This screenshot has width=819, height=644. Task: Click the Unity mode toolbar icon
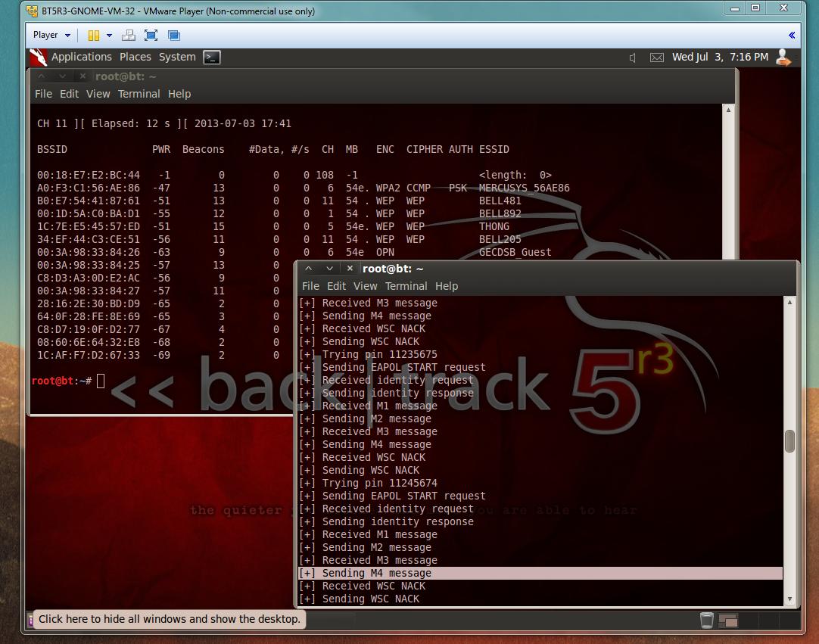click(174, 36)
